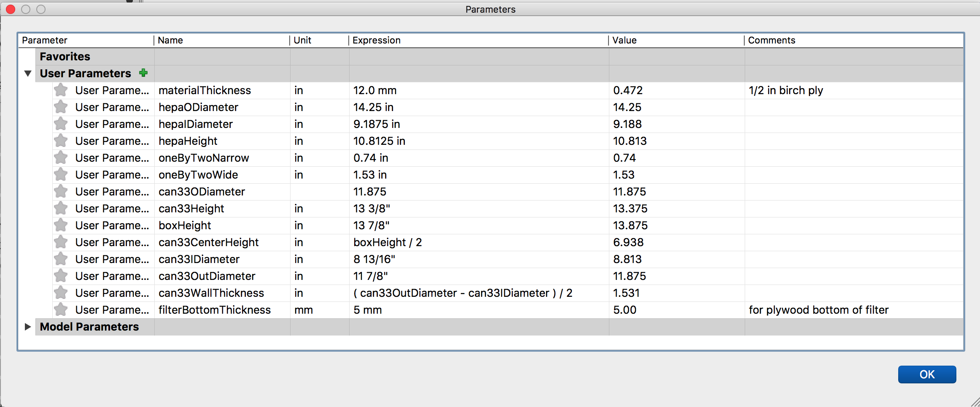Favorite the hepaIDiameter parameter star

(61, 124)
